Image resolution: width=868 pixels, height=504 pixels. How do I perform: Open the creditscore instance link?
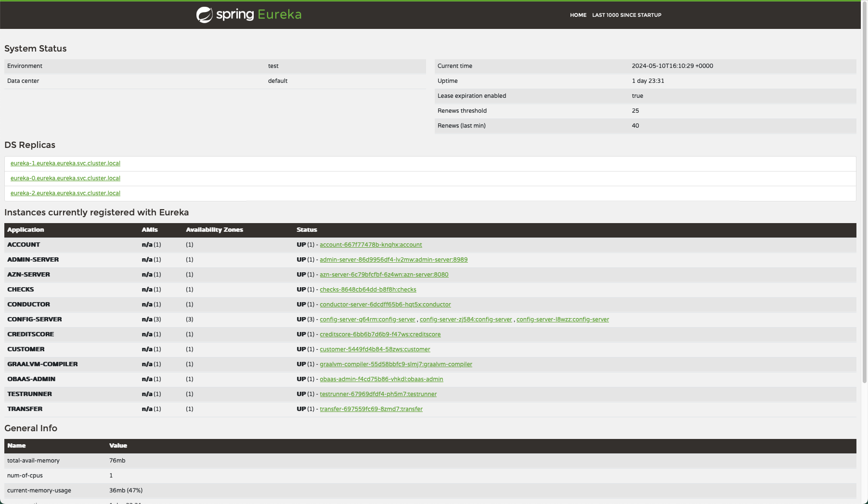coord(380,334)
